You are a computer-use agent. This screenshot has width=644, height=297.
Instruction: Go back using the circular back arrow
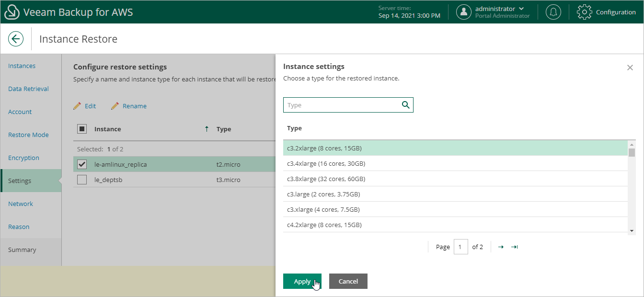pyautogui.click(x=16, y=38)
